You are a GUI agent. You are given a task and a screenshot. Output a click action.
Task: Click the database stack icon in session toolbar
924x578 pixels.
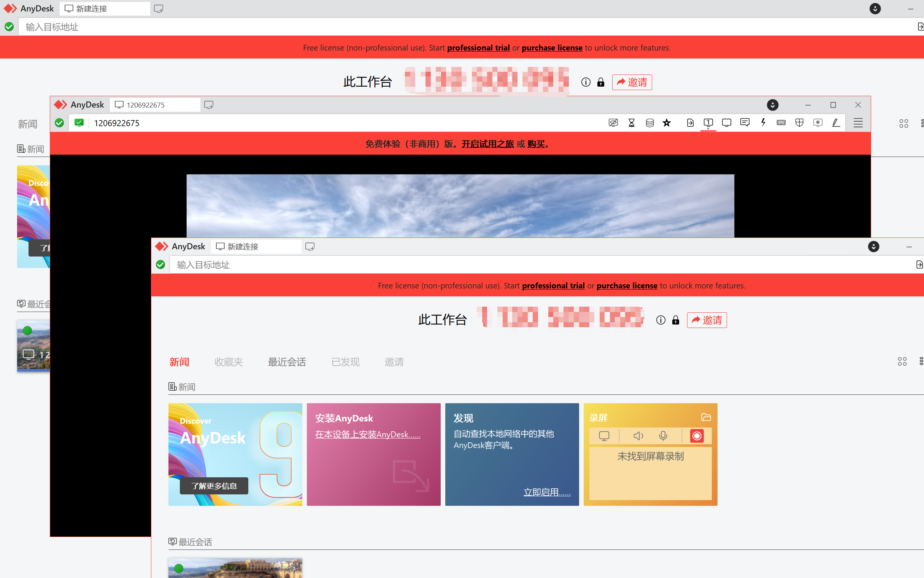pyautogui.click(x=650, y=123)
